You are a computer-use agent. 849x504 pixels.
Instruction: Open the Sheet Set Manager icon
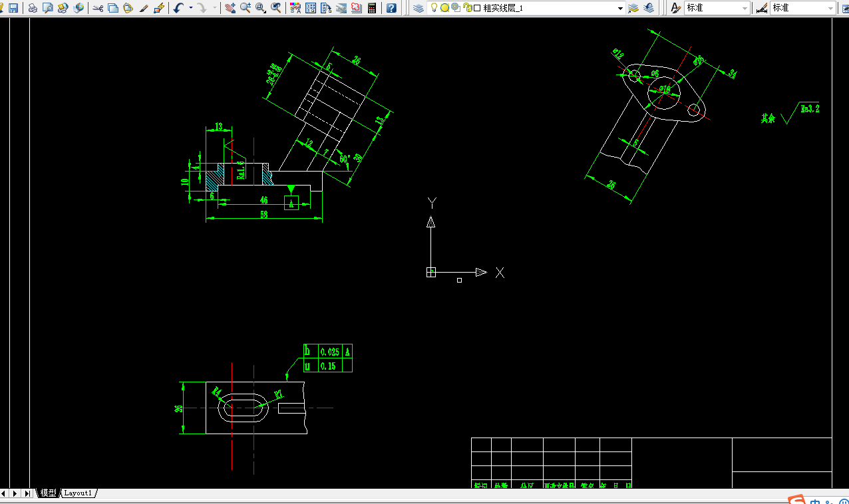click(x=341, y=8)
